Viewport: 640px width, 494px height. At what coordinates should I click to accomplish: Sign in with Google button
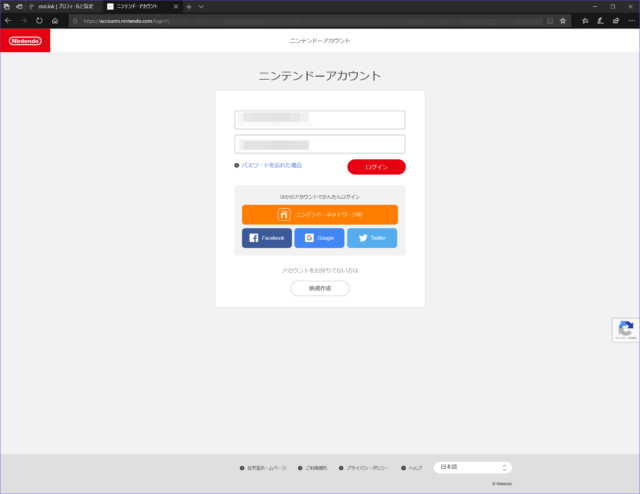[x=319, y=238]
